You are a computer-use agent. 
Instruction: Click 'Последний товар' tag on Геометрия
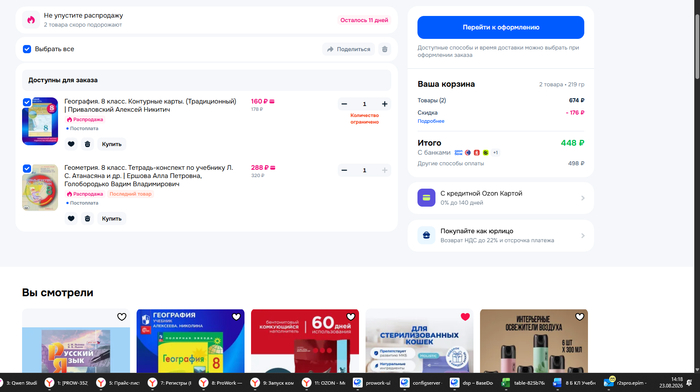point(130,194)
